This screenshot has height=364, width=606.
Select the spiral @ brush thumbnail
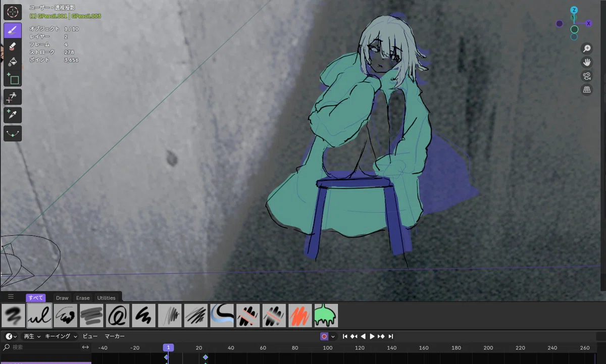pos(118,316)
